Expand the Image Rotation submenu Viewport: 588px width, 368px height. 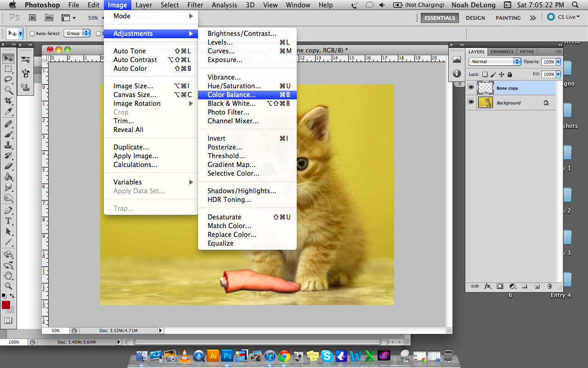(x=151, y=103)
